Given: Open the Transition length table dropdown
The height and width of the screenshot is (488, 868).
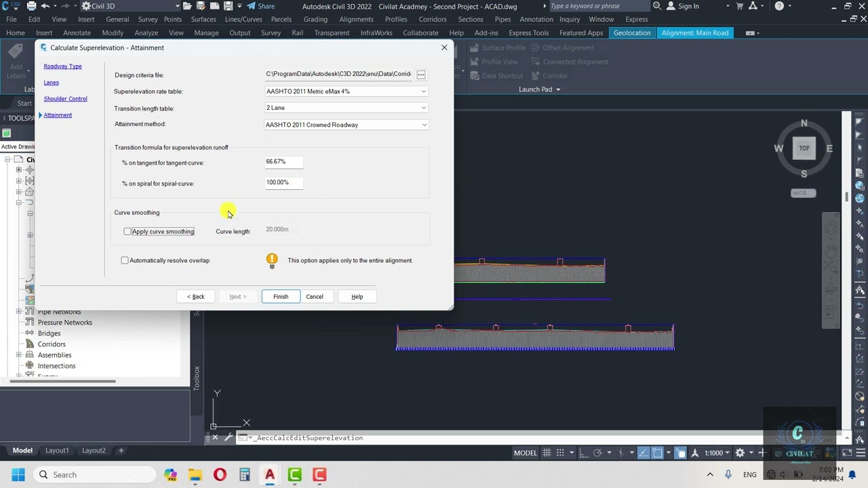Looking at the screenshot, I should click(424, 108).
